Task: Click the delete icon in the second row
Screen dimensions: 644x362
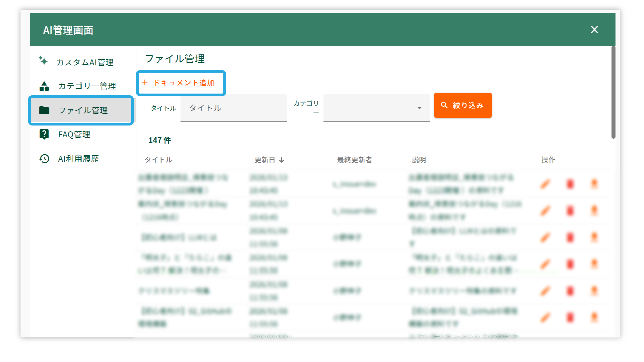Action: click(x=570, y=211)
